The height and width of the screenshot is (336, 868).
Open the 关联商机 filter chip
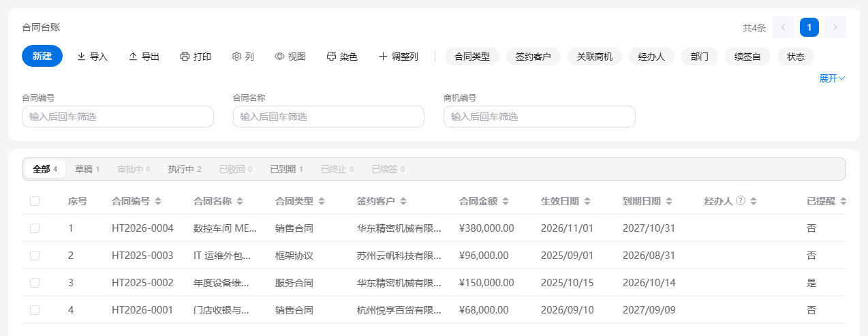595,57
